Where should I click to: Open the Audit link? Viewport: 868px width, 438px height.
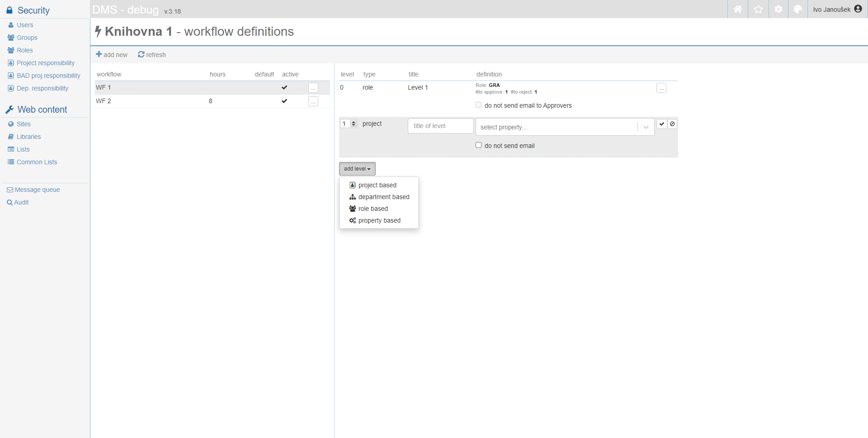21,202
